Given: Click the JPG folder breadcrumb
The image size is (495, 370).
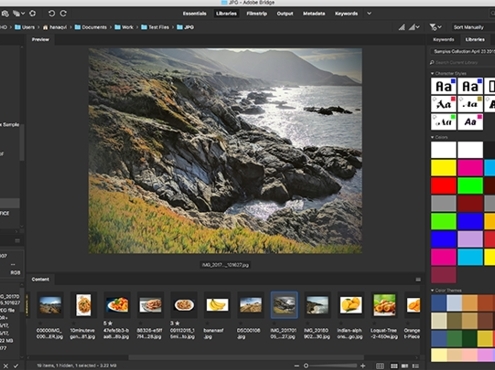Looking at the screenshot, I should coord(185,27).
